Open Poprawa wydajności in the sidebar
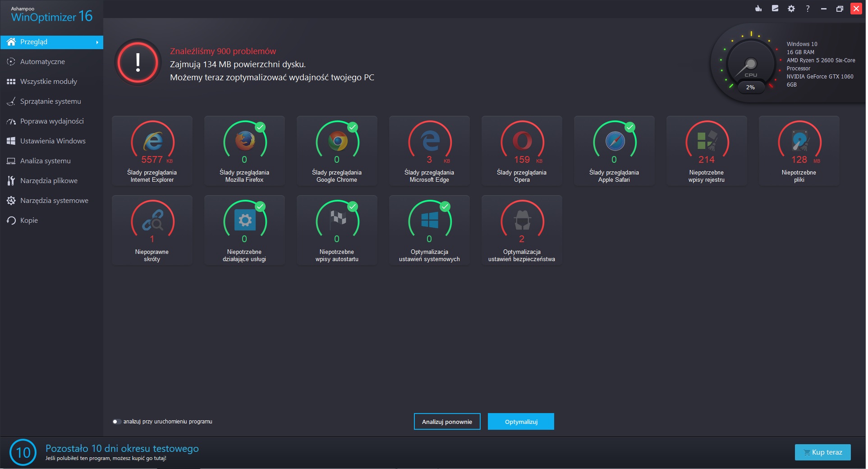This screenshot has width=868, height=469. [x=52, y=121]
